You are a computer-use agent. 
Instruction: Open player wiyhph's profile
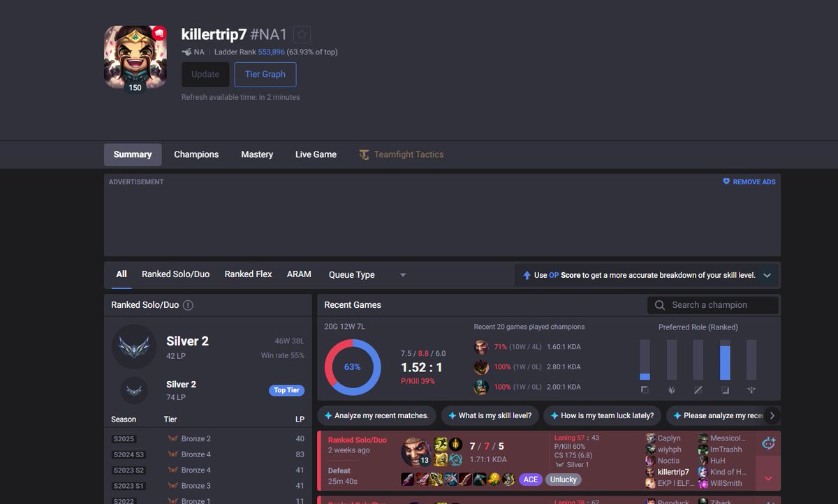(x=669, y=450)
